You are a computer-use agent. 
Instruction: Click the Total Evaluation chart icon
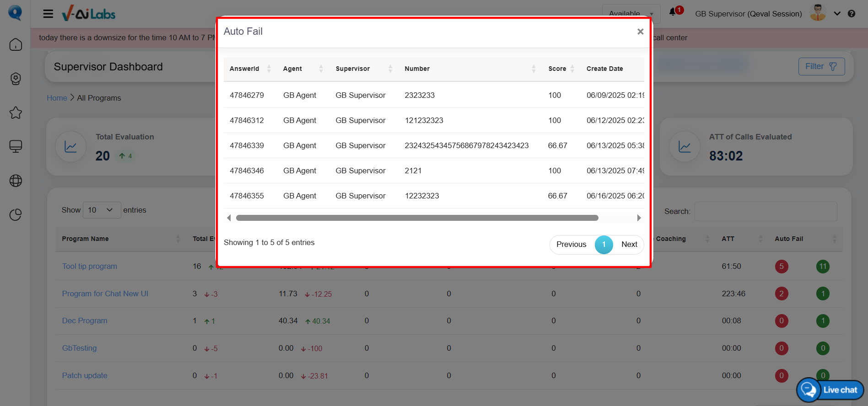pos(70,147)
